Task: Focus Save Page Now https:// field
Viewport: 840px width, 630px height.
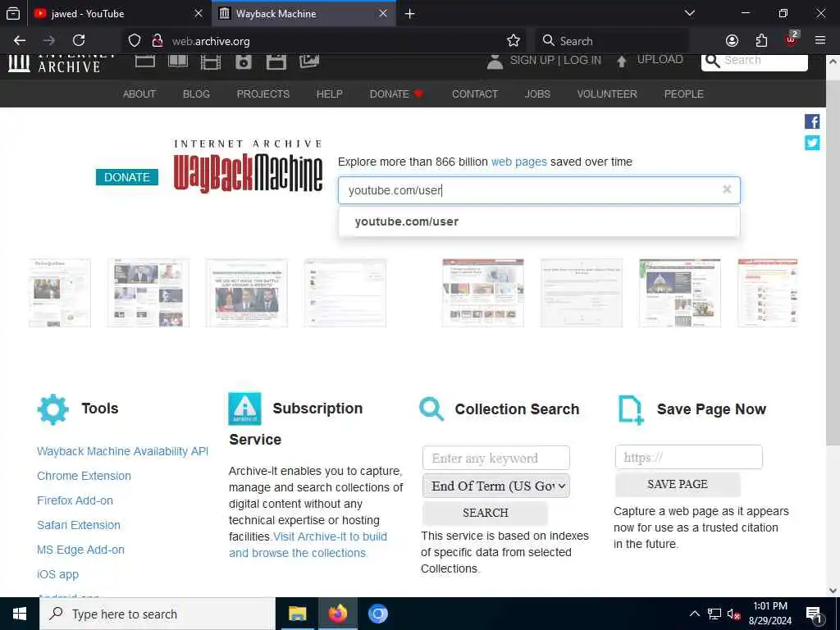Action: 689,457
